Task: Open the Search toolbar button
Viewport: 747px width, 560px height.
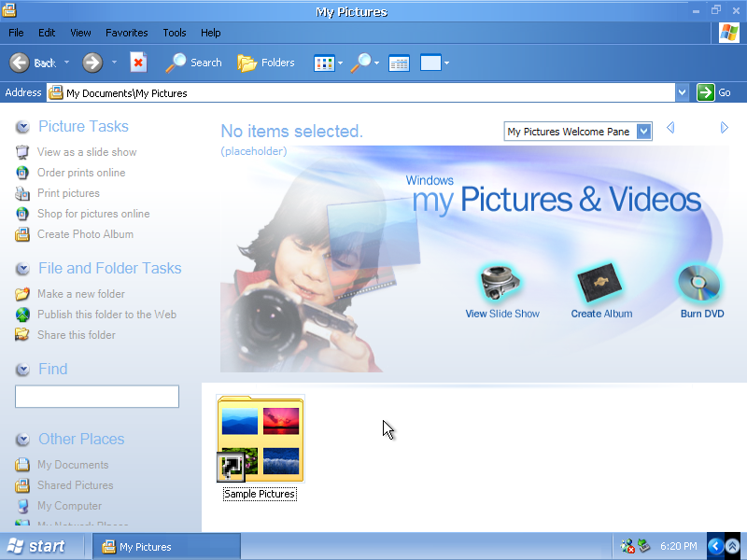Action: coord(193,63)
